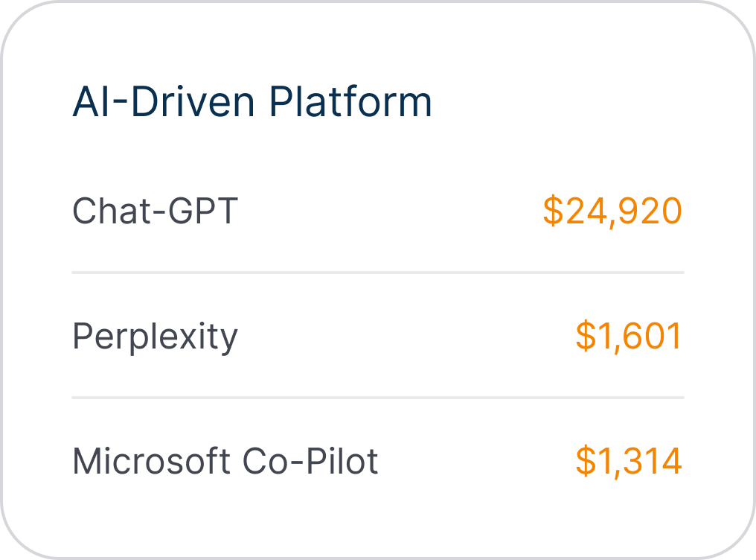Click the dollar sign of $1,601
This screenshot has height=560, width=756.
586,337
